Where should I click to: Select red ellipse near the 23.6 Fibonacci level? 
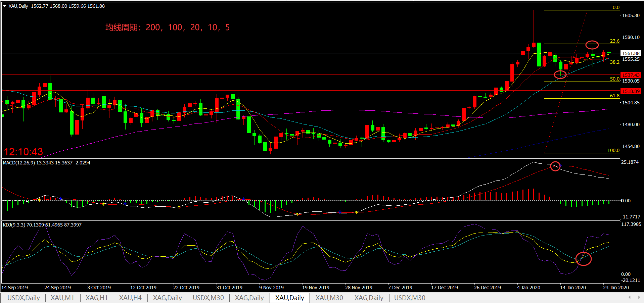pyautogui.click(x=592, y=45)
